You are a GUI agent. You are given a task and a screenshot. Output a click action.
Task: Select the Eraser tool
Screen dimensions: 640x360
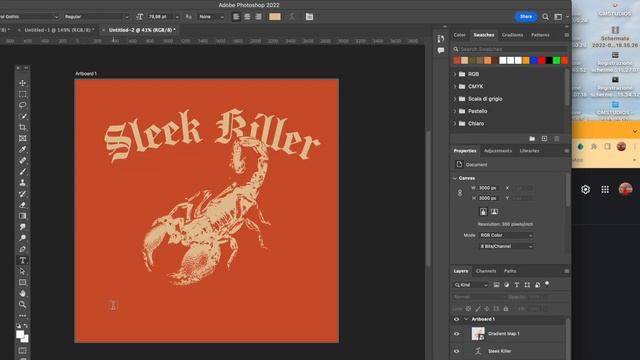coord(22,205)
